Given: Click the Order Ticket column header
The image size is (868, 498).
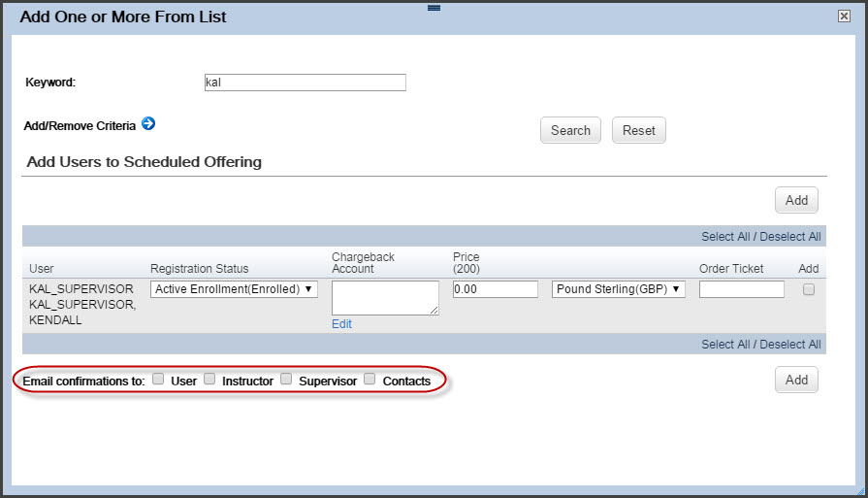Looking at the screenshot, I should (731, 269).
